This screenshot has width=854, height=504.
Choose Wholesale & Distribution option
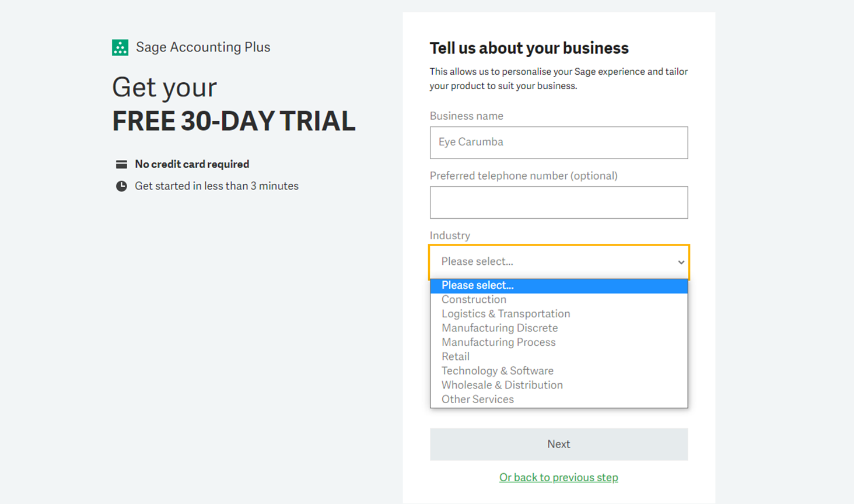502,385
